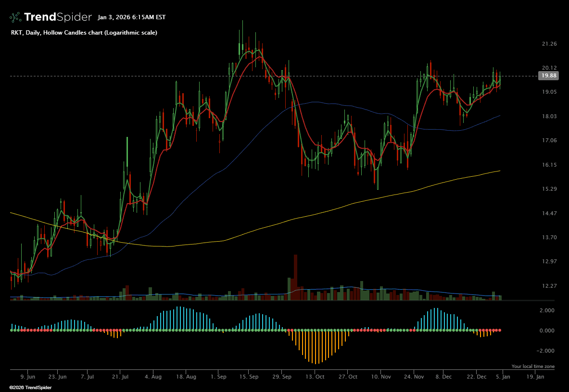569x392 pixels.
Task: Click the 21.26 price axis label
Action: tap(549, 44)
